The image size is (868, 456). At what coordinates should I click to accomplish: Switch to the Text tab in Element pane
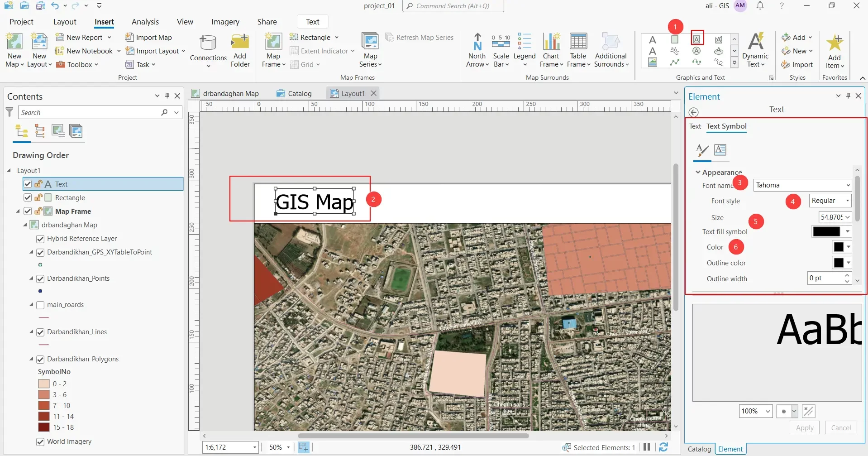click(695, 126)
